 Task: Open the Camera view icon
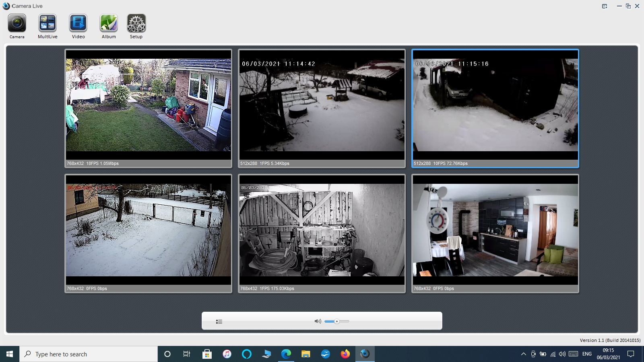tap(17, 24)
